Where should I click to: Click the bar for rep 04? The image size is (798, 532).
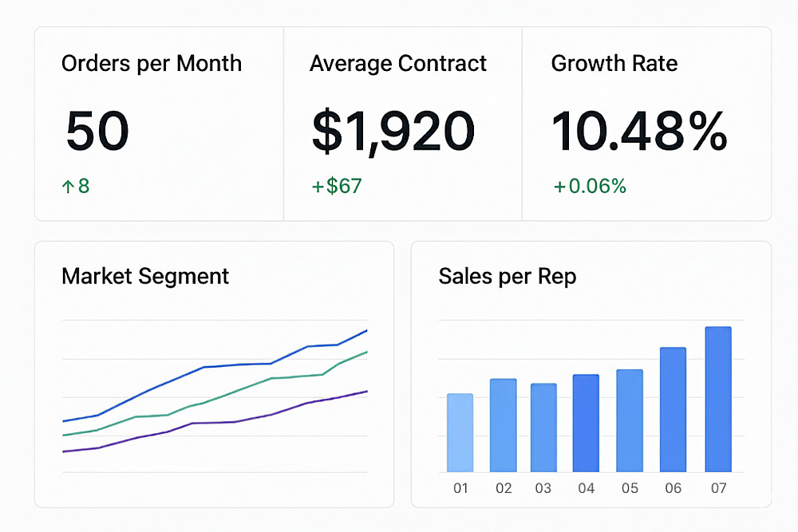[x=586, y=423]
